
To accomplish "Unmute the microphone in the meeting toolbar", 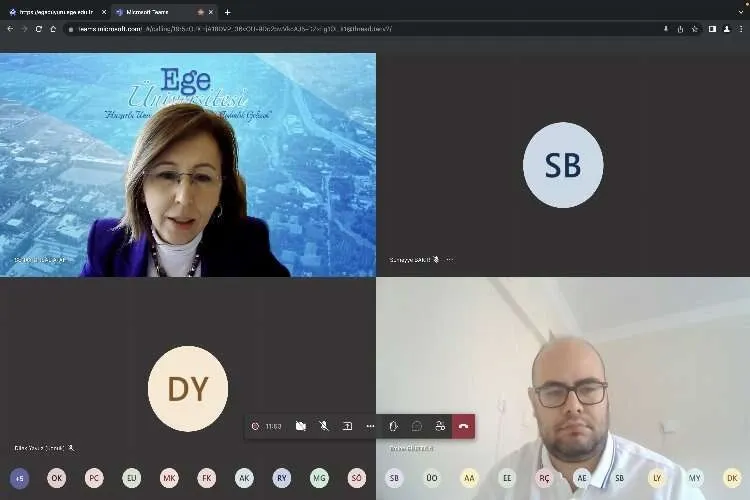I will [324, 426].
